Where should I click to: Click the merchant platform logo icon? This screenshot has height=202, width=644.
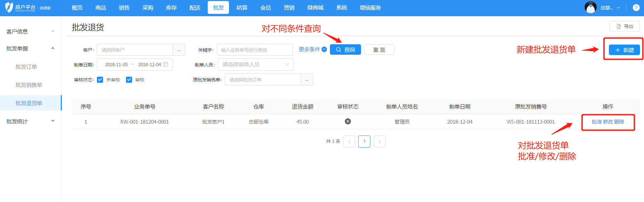point(9,7)
